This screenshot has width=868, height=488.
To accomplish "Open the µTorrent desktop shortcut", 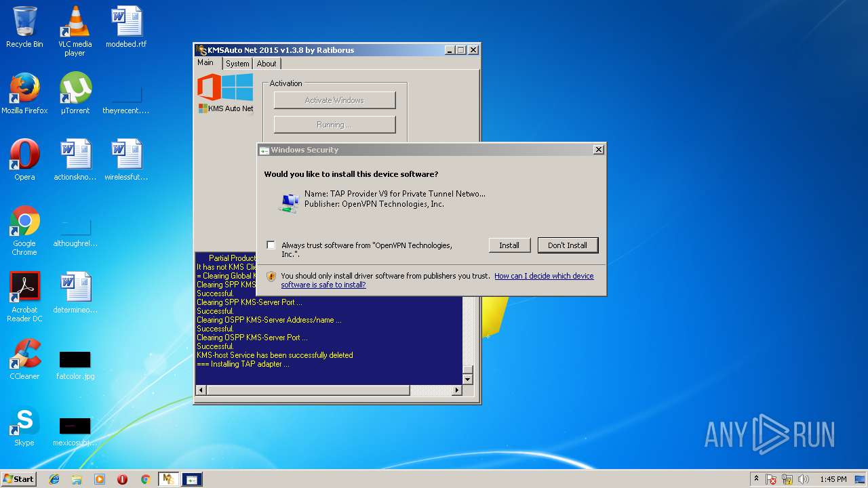I will pos(75,94).
